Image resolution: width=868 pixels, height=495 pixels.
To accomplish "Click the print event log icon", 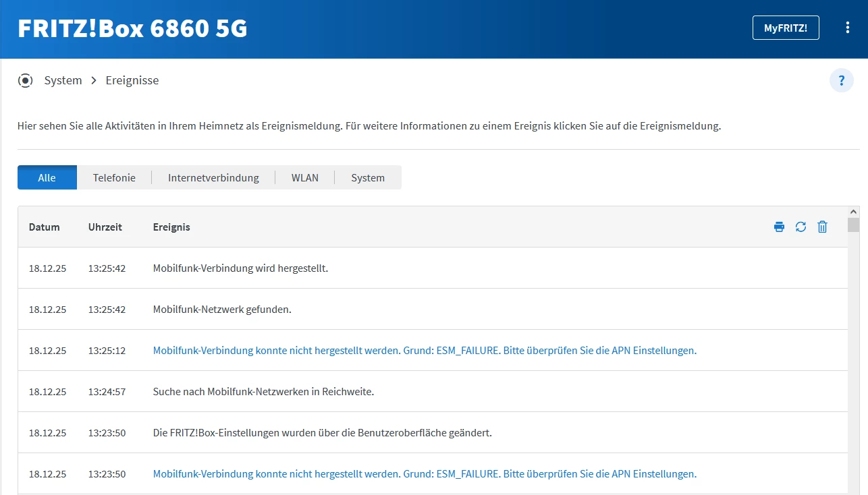I will (779, 227).
